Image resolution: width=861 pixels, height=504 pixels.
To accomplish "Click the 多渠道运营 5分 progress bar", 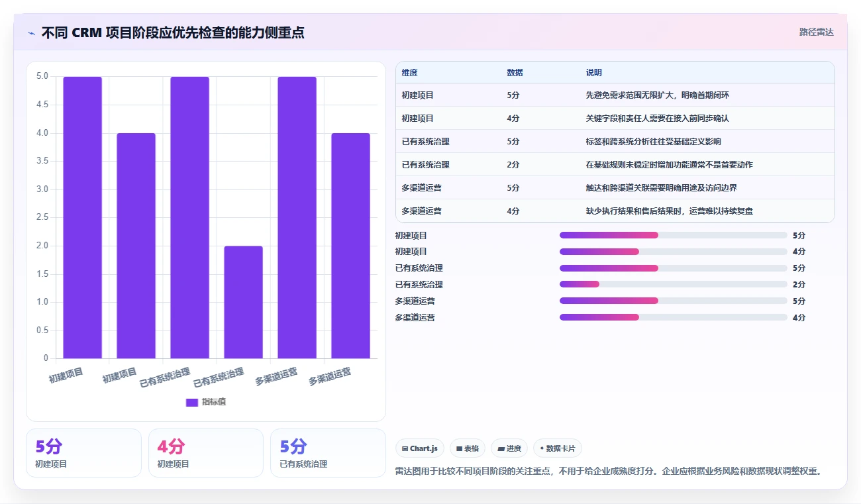I will [x=673, y=301].
